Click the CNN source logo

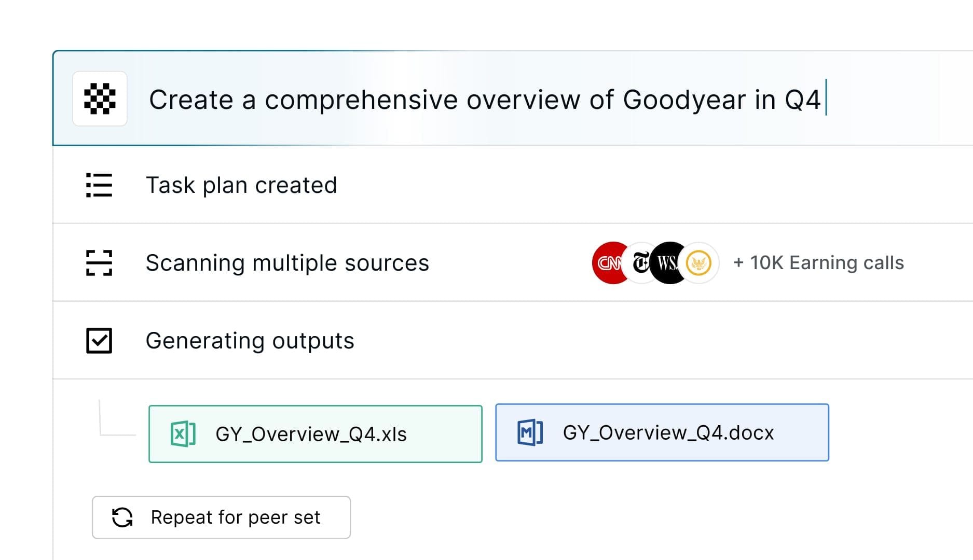tap(607, 263)
